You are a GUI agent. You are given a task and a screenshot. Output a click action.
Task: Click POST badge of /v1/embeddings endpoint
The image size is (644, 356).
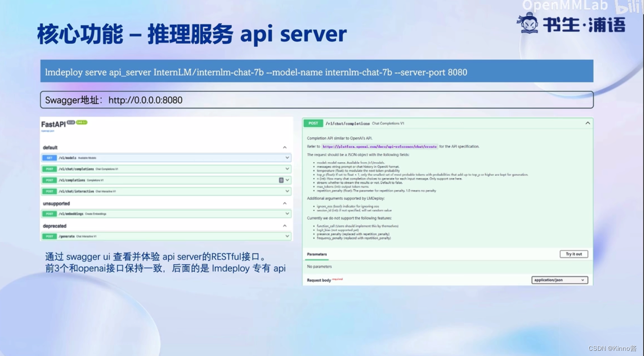[50, 214]
